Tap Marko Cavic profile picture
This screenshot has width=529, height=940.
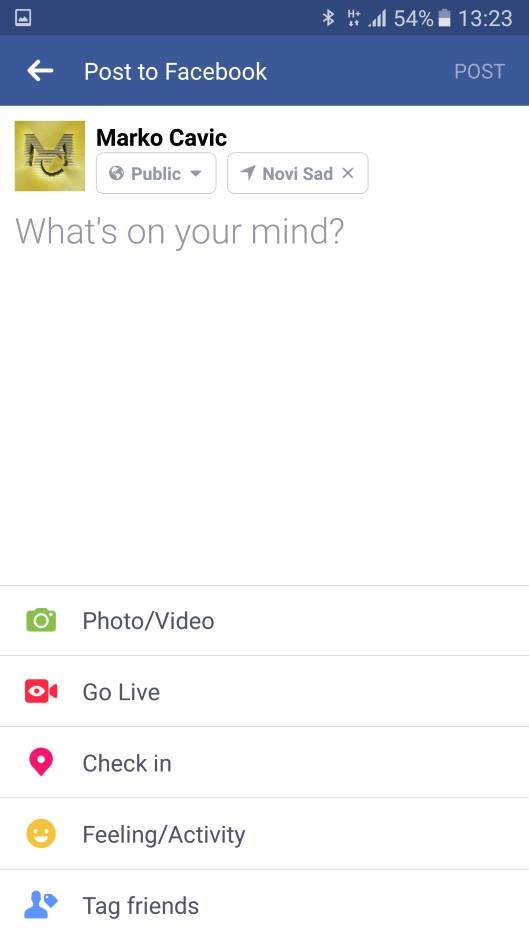[50, 156]
